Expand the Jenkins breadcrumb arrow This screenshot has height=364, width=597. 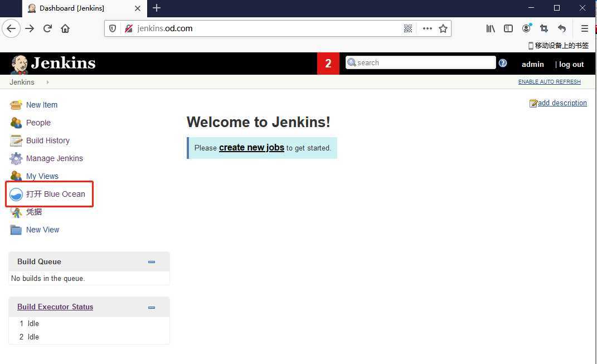point(47,82)
